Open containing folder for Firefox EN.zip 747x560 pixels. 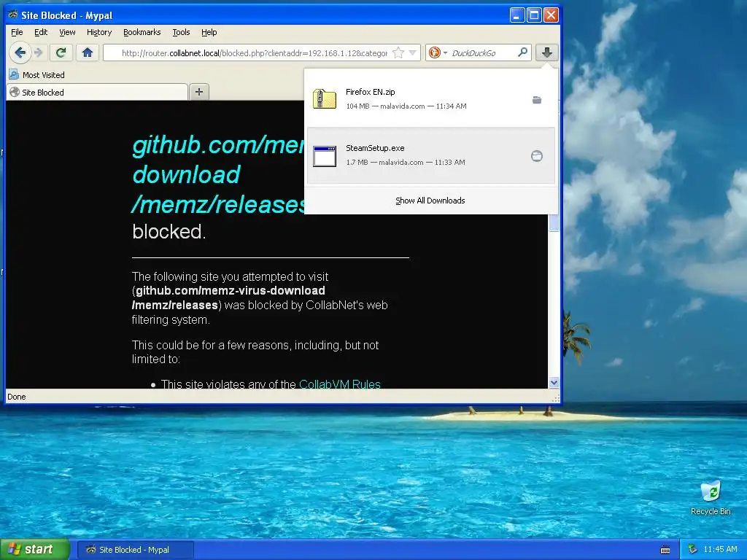537,99
